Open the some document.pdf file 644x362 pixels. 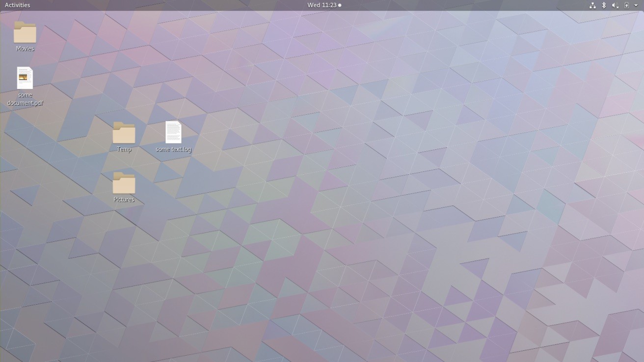coord(25,78)
